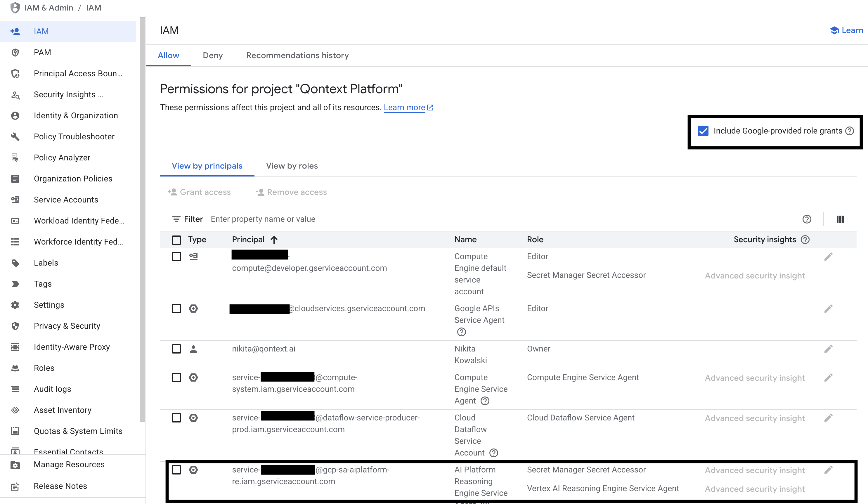This screenshot has width=868, height=504.
Task: Click the Security insights column help icon
Action: (805, 239)
